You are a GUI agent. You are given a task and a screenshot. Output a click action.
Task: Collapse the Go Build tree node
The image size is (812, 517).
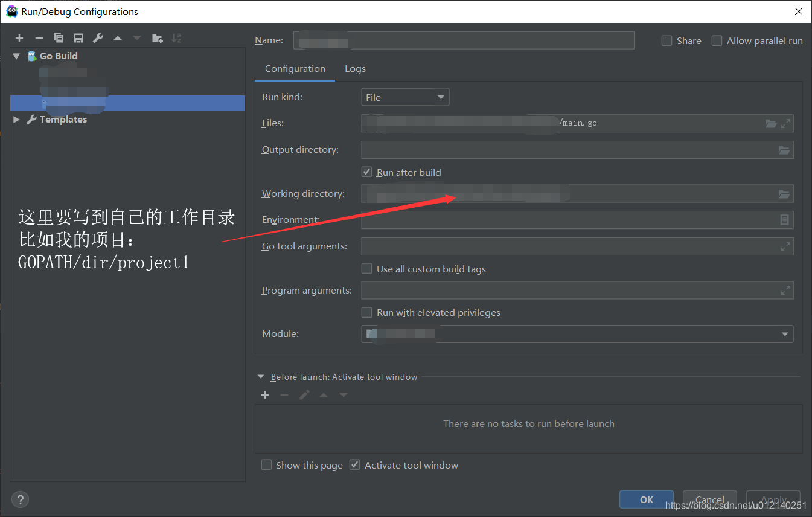point(16,56)
